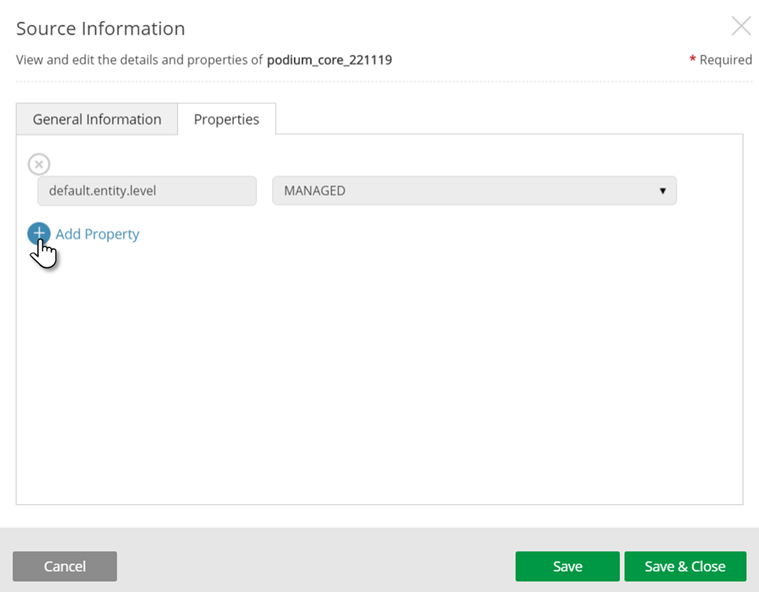This screenshot has width=759, height=592.
Task: Select the Properties tab
Action: click(227, 119)
